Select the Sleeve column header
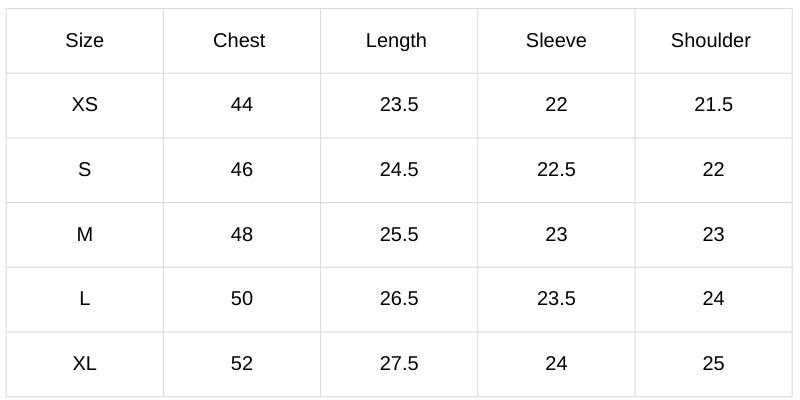The height and width of the screenshot is (400, 800). 556,40
